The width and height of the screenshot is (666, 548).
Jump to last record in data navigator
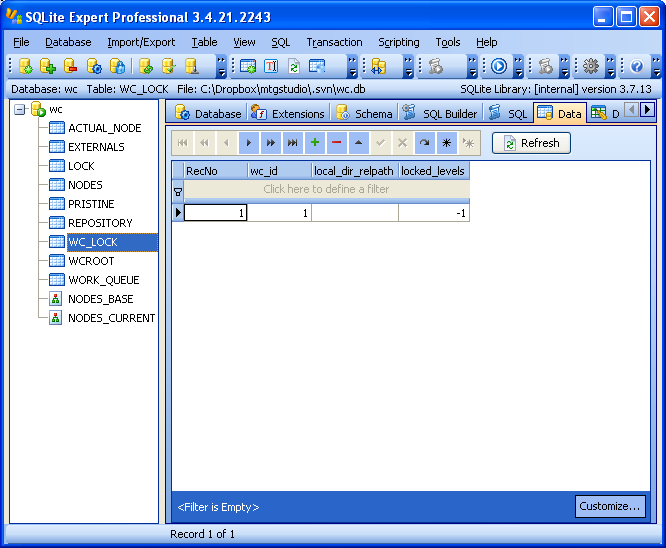[293, 143]
